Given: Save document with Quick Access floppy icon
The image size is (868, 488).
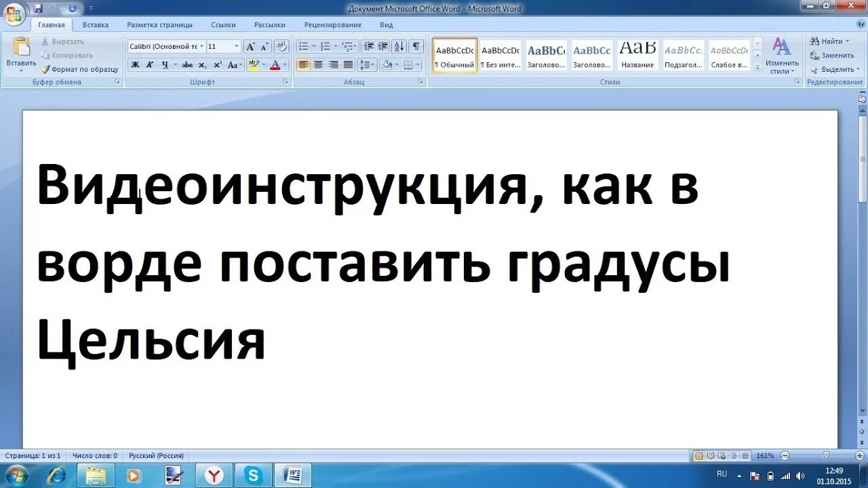Looking at the screenshot, I should 39,9.
